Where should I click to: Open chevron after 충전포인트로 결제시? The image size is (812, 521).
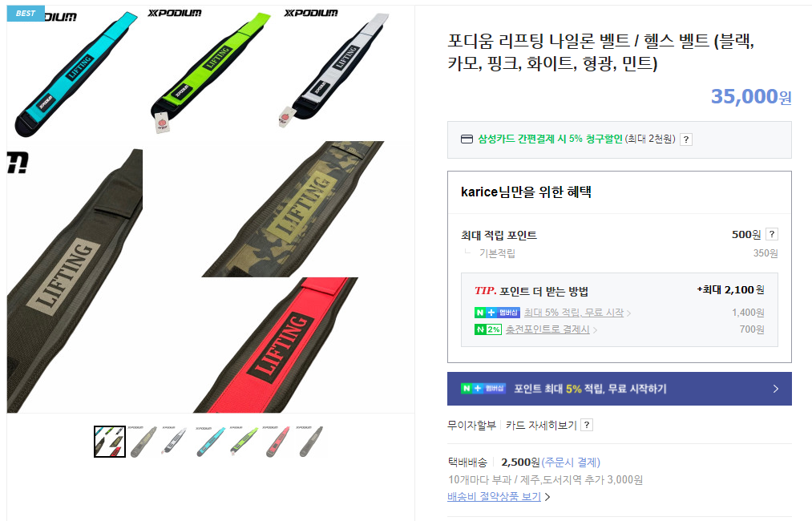595,330
